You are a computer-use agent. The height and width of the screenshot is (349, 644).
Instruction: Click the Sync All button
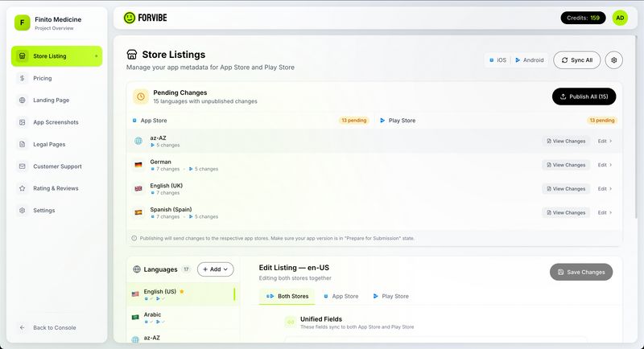[576, 60]
